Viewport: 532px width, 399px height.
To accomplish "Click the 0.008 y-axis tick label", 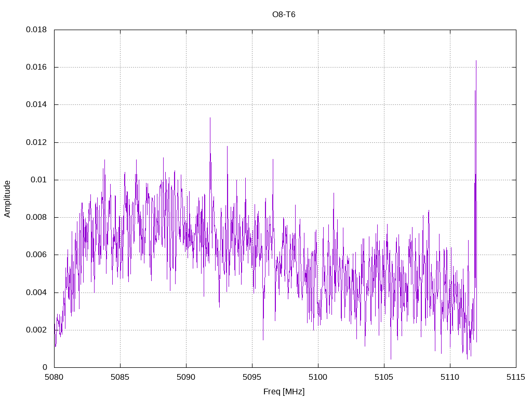I will 36,217.
